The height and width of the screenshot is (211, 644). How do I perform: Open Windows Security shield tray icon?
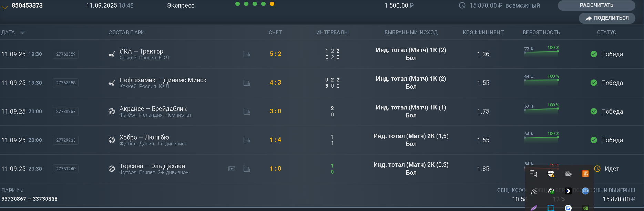(551, 174)
